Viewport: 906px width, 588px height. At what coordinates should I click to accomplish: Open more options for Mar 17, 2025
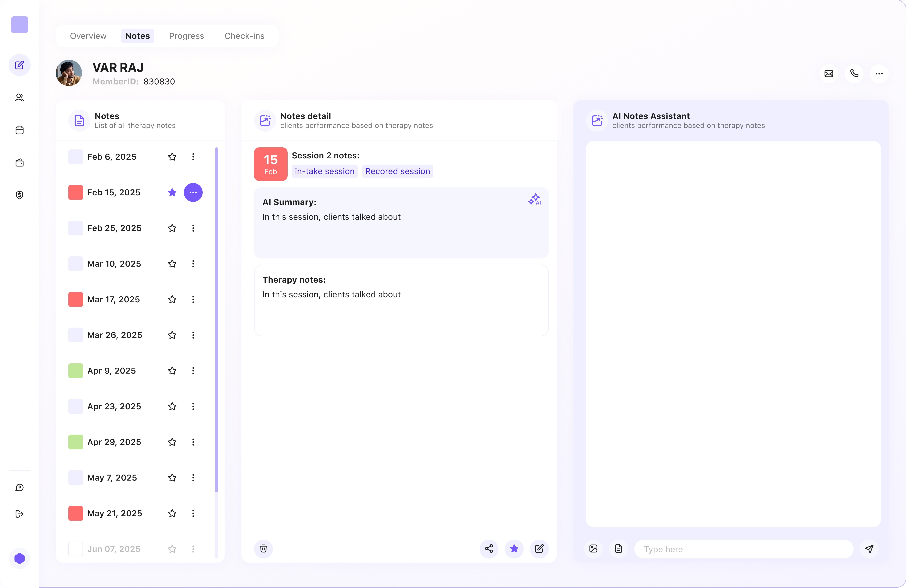(193, 300)
